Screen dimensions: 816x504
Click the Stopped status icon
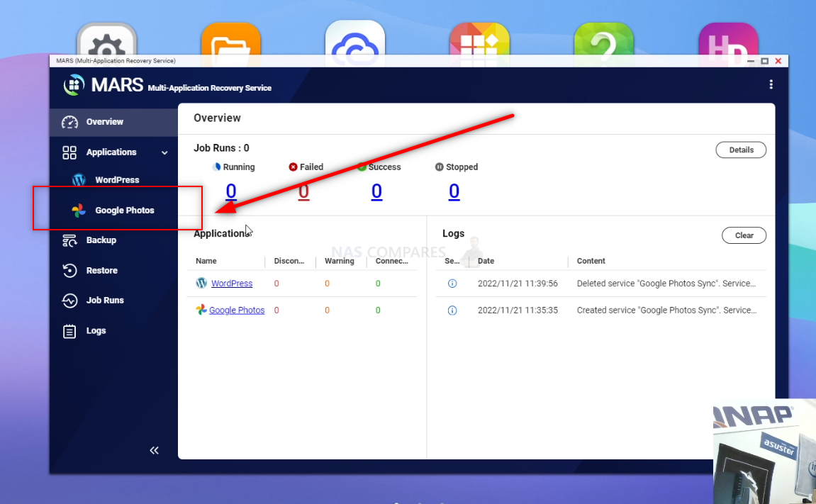coord(440,167)
